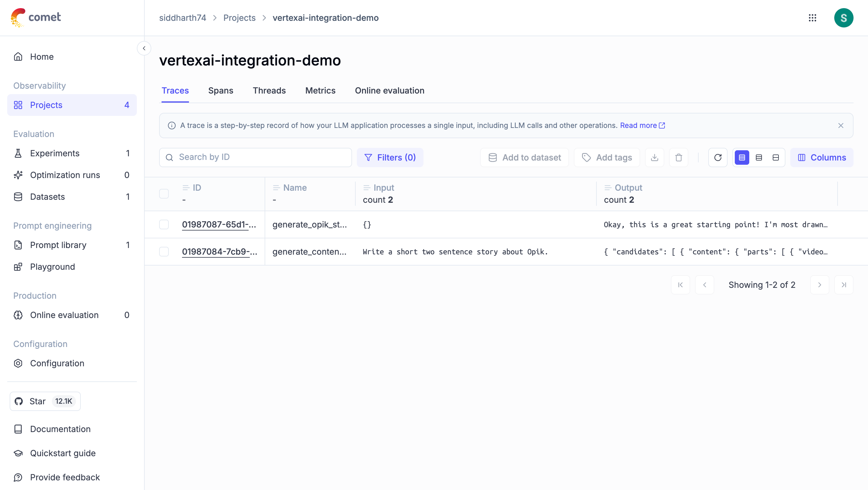868x490 pixels.
Task: Open the apps grid icon
Action: pyautogui.click(x=813, y=18)
